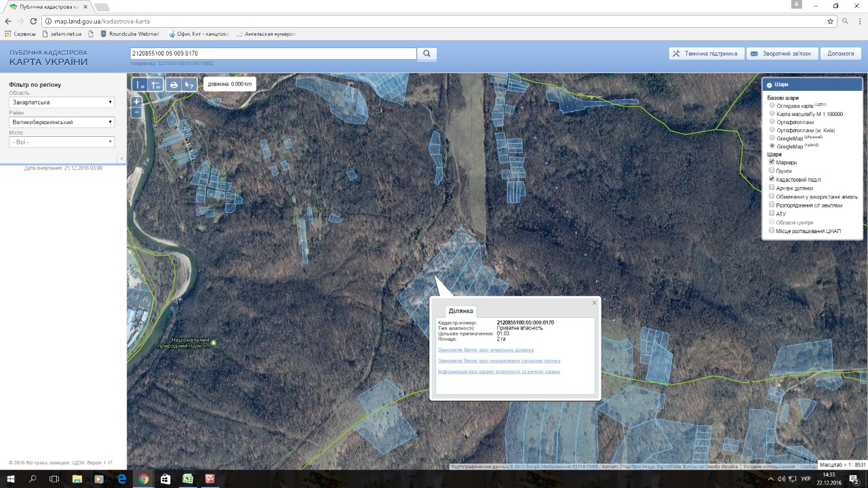Image resolution: width=868 pixels, height=488 pixels.
Task: Uncheck the Кадастровий поділ layer
Action: (x=772, y=179)
